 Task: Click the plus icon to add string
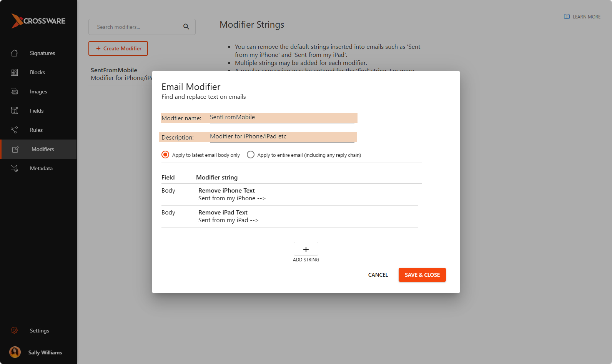click(x=306, y=249)
